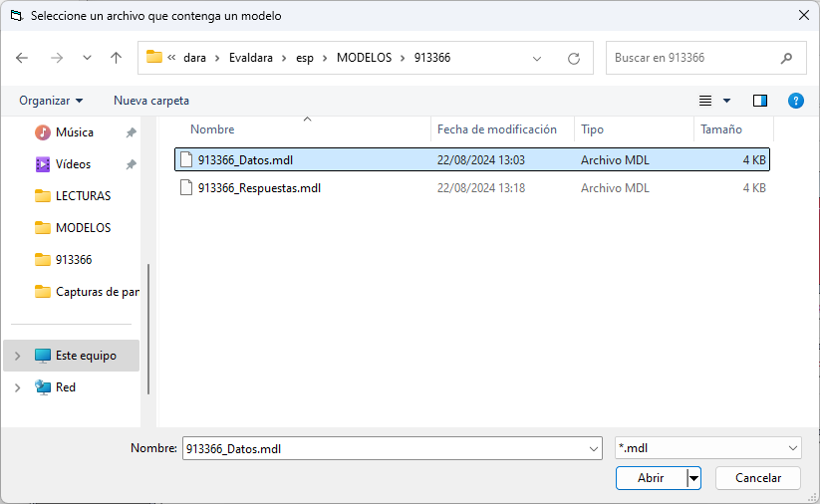Viewport: 820px width, 504px height.
Task: Click the 913366_Datos.mdl file icon
Action: point(186,159)
